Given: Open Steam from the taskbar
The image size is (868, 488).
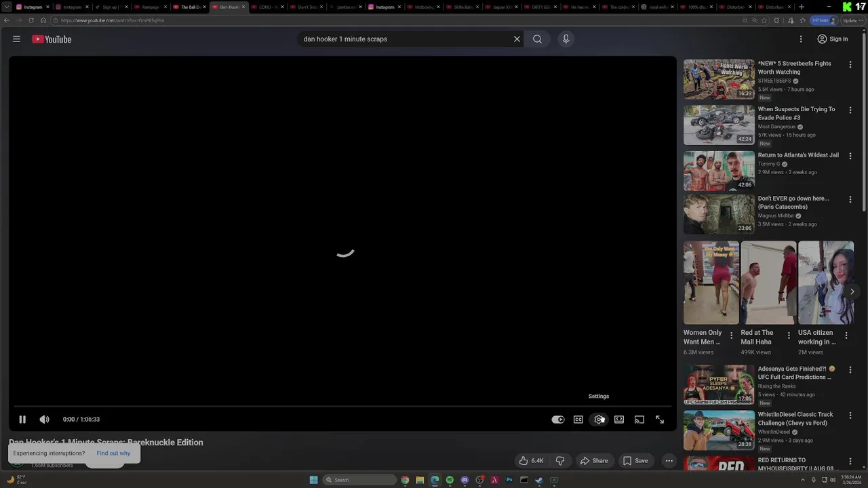Looking at the screenshot, I should (539, 480).
